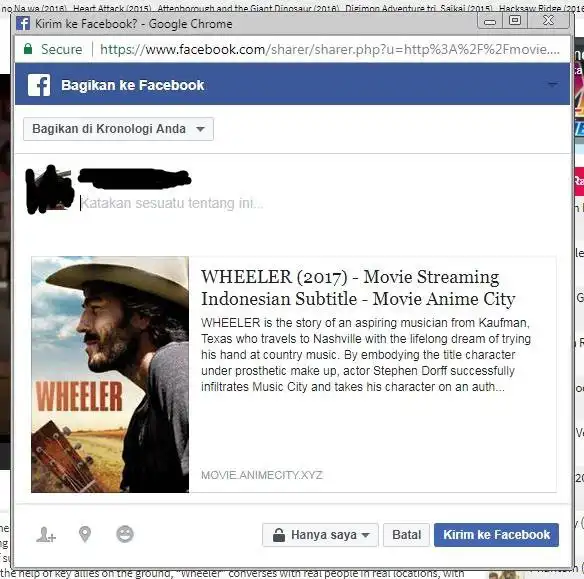Viewport: 584px width, 579px height.
Task: Click the Batal button
Action: point(406,535)
